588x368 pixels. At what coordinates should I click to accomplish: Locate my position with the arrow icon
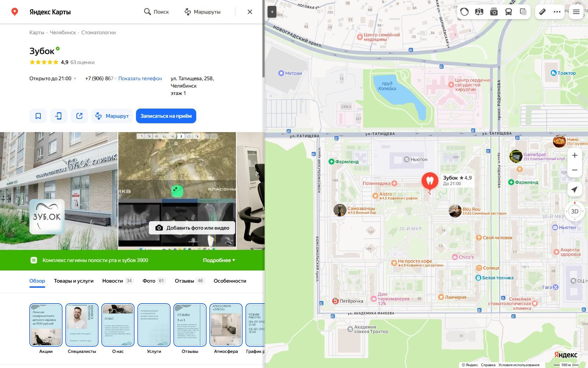click(574, 189)
